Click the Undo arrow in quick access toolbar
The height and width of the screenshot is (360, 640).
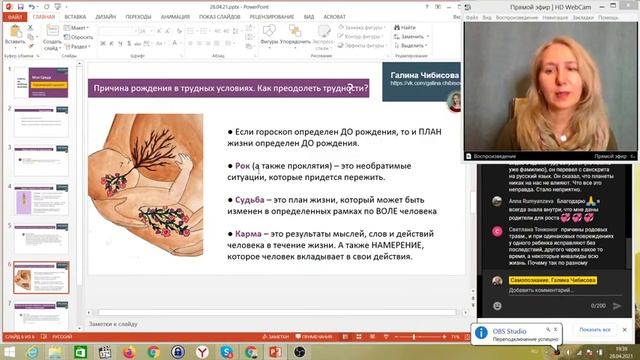coord(31,7)
